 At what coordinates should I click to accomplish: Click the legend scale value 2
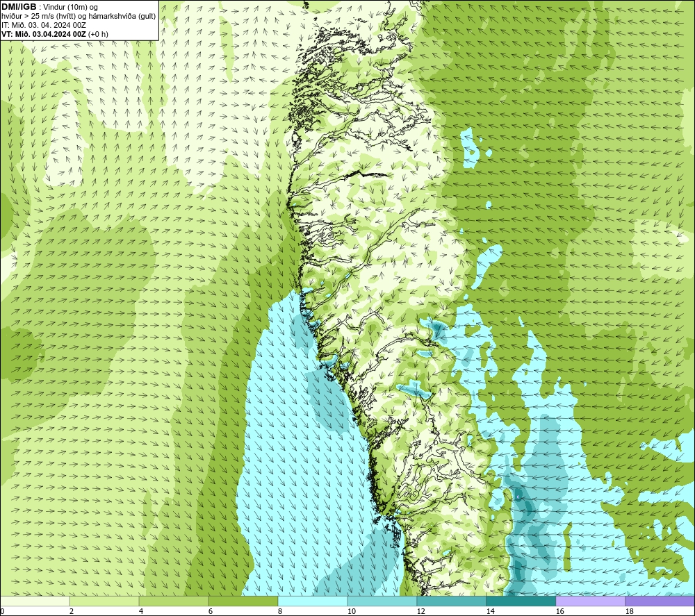(72, 612)
